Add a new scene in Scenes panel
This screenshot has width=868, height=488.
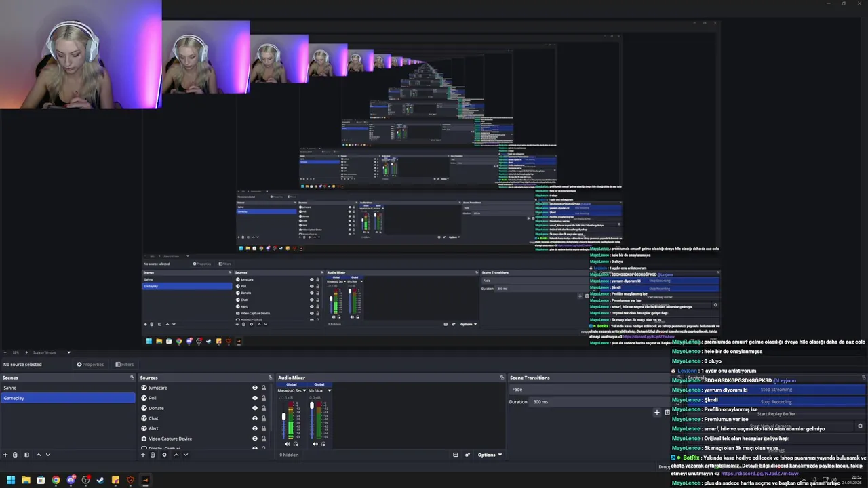pos(5,455)
